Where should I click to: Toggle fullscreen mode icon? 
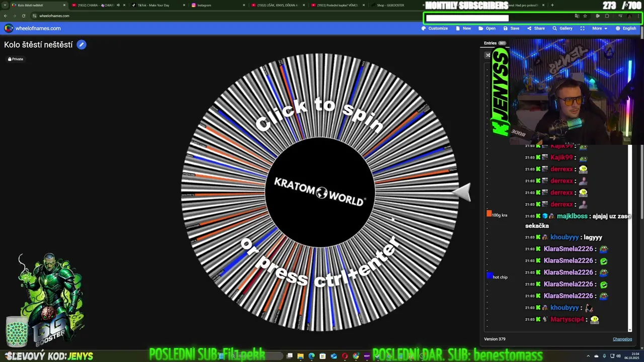coord(582,28)
